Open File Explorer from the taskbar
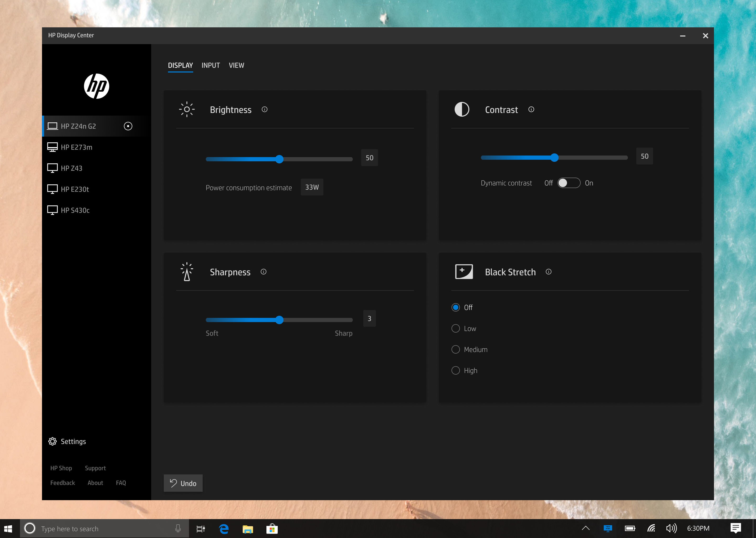This screenshot has width=756, height=538. (x=248, y=529)
